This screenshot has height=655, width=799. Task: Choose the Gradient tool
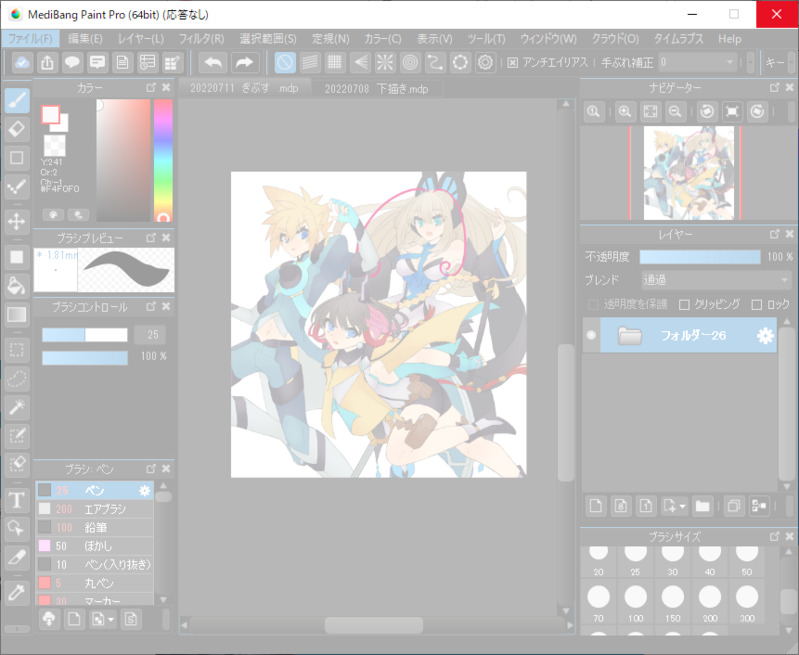coord(17,315)
